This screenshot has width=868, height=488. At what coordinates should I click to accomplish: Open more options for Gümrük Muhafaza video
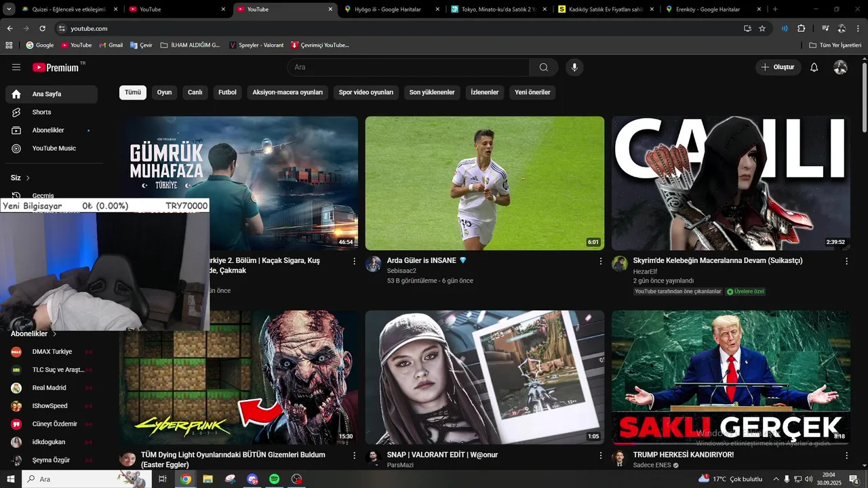[x=354, y=261]
